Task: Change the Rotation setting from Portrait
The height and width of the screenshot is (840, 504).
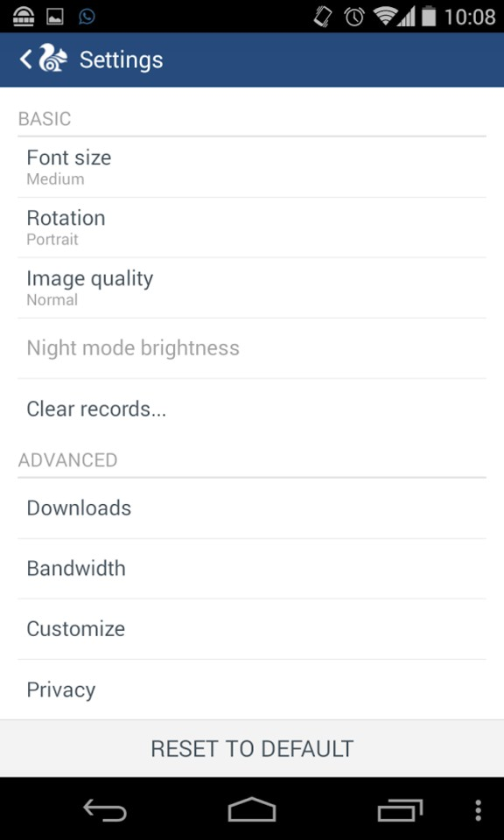Action: [x=252, y=227]
